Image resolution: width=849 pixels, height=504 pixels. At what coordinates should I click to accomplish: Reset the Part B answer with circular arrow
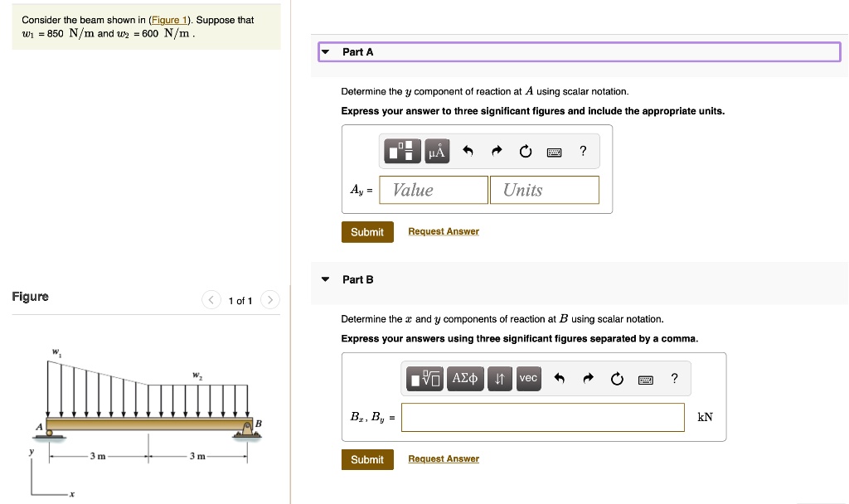[616, 380]
